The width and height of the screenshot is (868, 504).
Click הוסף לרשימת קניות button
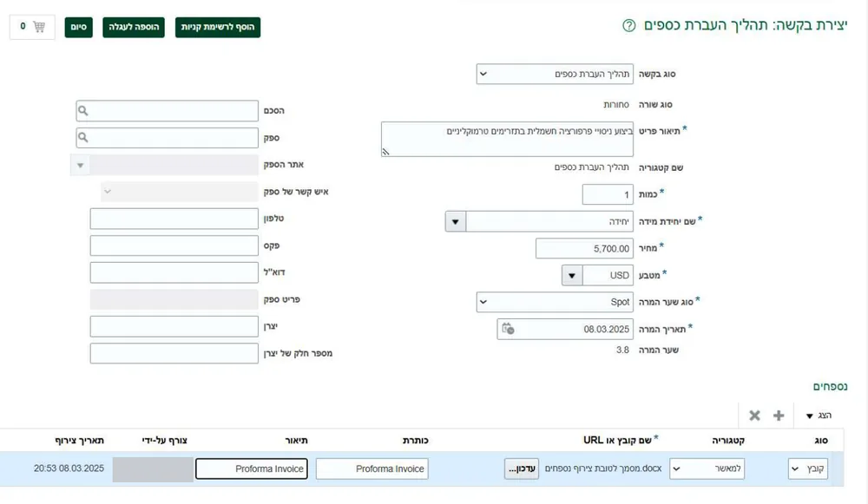click(x=218, y=27)
